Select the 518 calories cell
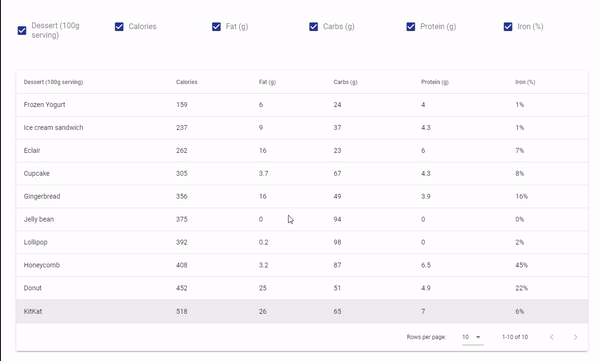Viewport: 600px width, 361px height. pyautogui.click(x=182, y=311)
